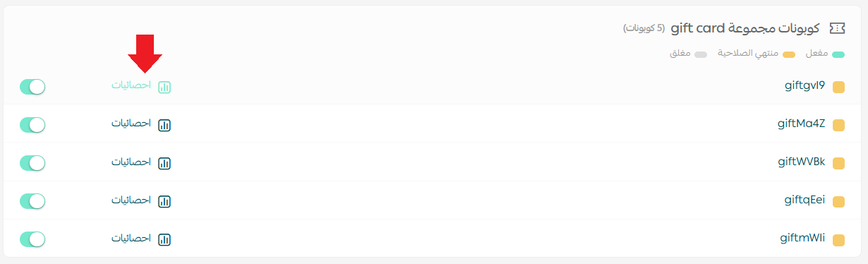
Task: Open احصائيات link for giftMa4Z
Action: (x=131, y=124)
